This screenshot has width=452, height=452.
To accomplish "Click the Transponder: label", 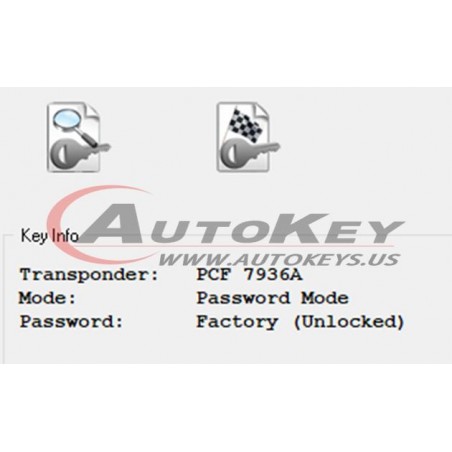I will [89, 275].
